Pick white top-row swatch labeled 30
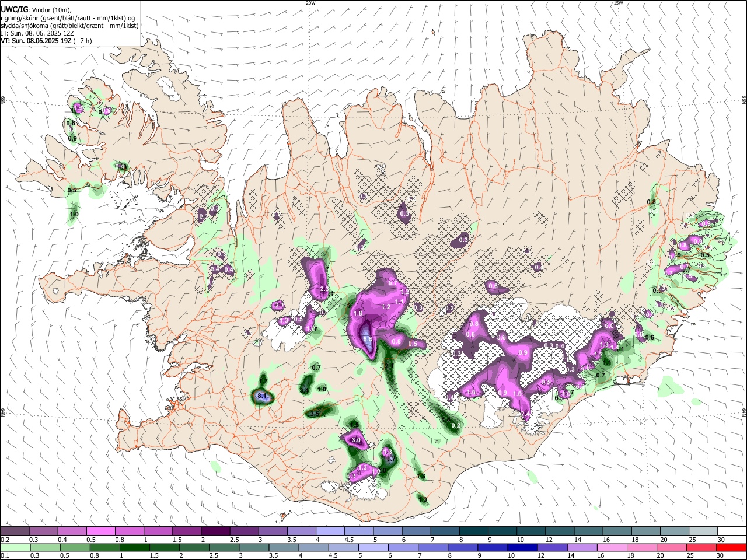Image resolution: width=747 pixels, height=560 pixels. pyautogui.click(x=732, y=531)
